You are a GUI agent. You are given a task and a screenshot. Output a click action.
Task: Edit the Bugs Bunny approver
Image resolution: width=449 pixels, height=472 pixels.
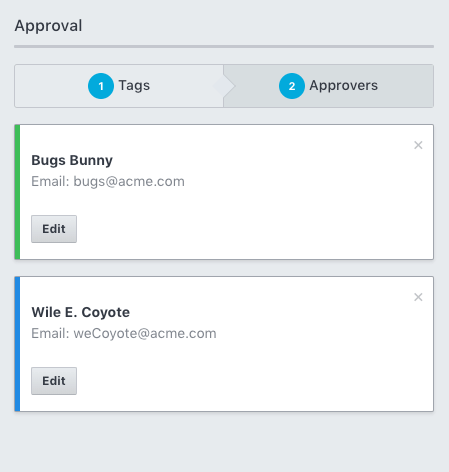pos(54,229)
